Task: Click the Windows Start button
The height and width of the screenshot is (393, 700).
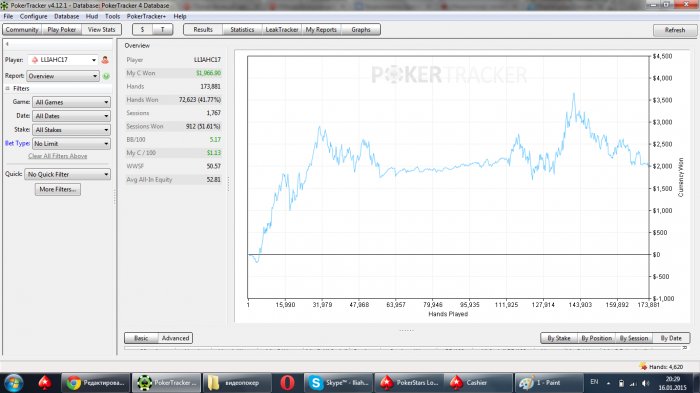Action: coord(13,383)
